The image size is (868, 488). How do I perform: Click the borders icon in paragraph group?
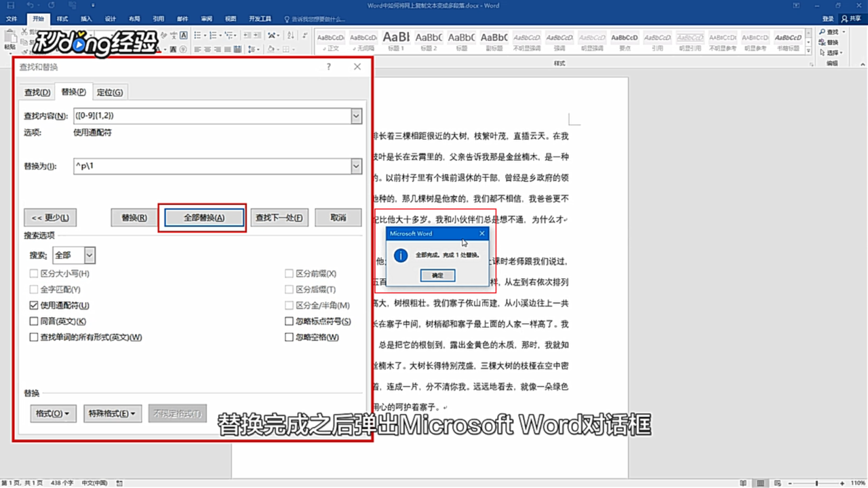tap(286, 49)
